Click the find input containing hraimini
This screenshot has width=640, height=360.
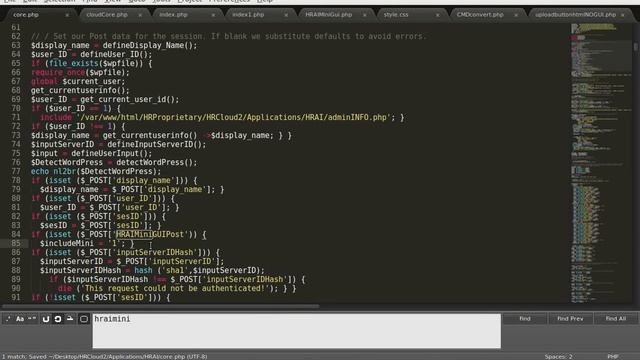[x=297, y=331]
